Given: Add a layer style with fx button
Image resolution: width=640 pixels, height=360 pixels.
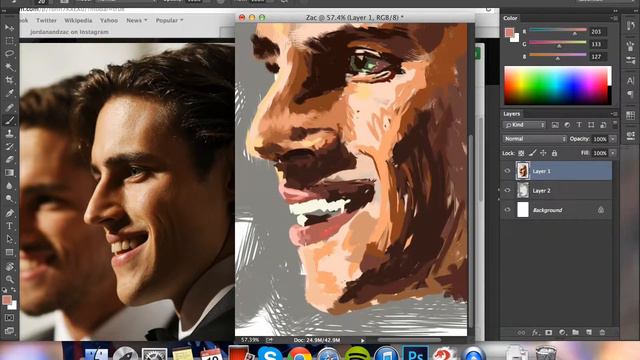Looking at the screenshot, I should (535, 333).
